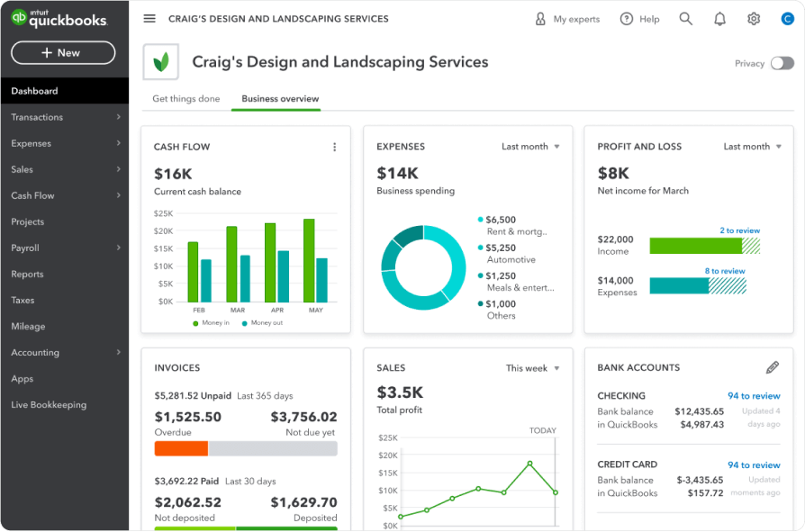Switch to Get things done tab
This screenshot has width=805, height=532.
coord(185,98)
